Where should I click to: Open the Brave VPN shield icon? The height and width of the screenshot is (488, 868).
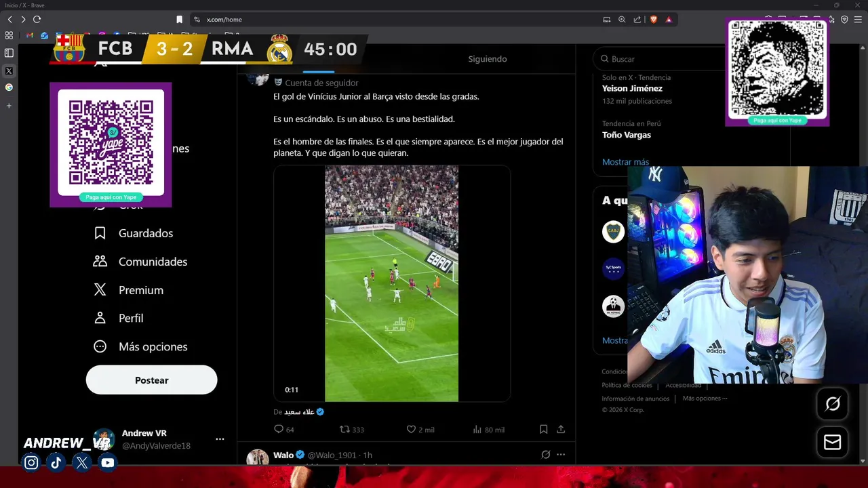[844, 20]
